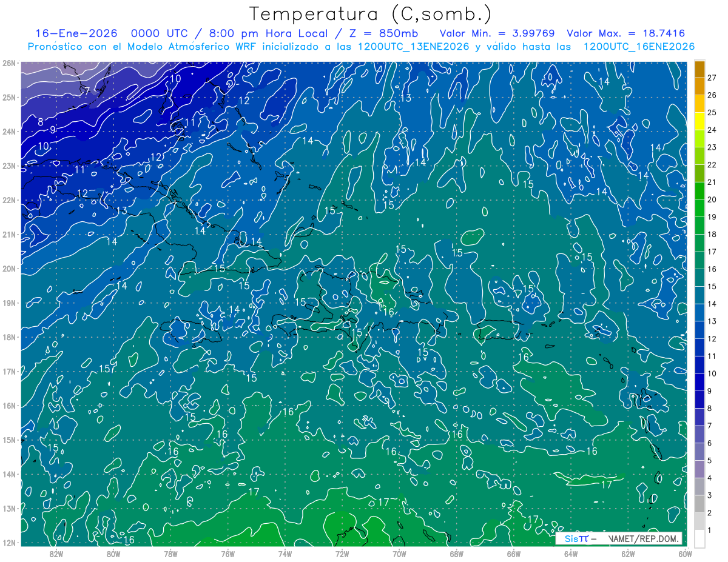Select the date text '16-Ene-2026'
The image size is (728, 562).
pos(78,33)
